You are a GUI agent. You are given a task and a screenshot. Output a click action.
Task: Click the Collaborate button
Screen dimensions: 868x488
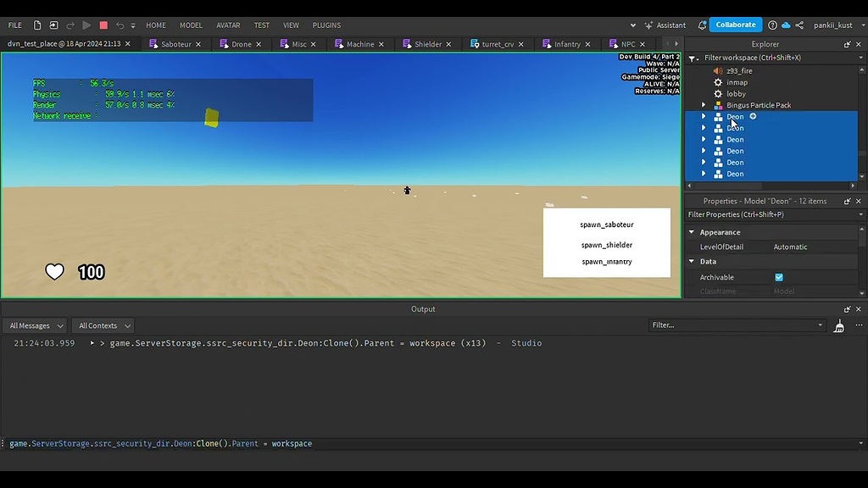(735, 25)
